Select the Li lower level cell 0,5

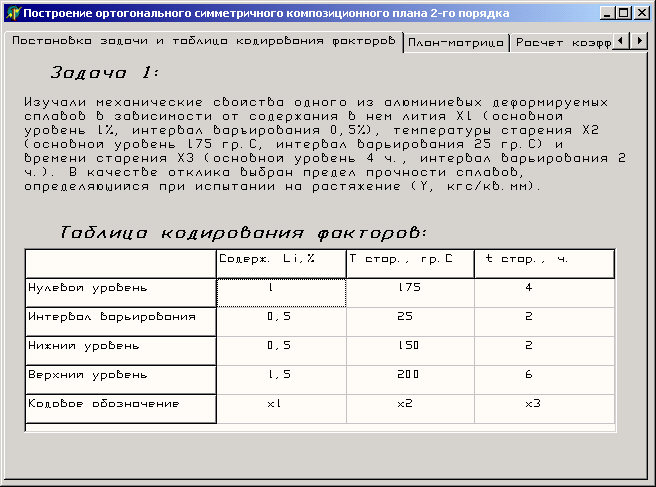(281, 351)
